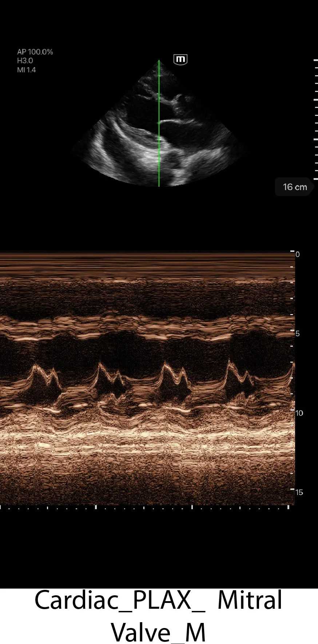Viewport: 318px width, 644px height.
Task: Click the 0 depth scale label
Action: point(298,254)
